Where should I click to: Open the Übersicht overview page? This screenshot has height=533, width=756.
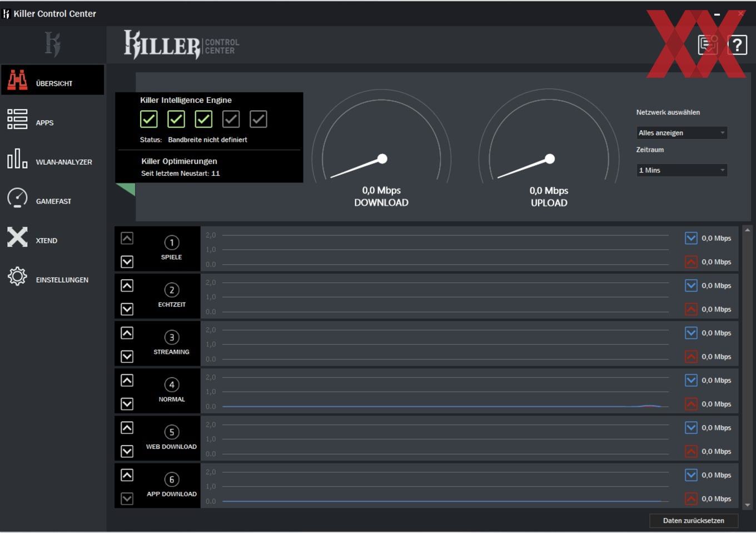[52, 80]
